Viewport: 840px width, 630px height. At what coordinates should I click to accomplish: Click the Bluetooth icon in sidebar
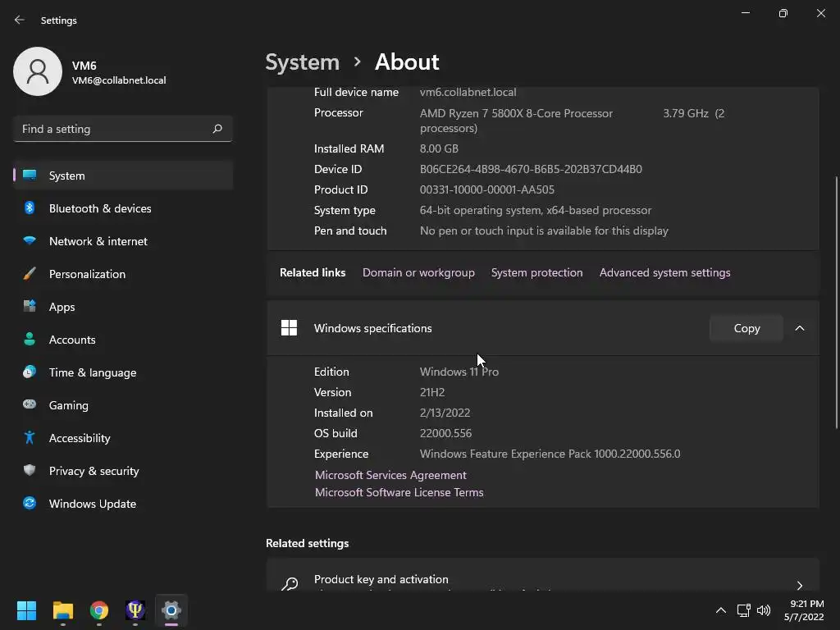pyautogui.click(x=30, y=208)
